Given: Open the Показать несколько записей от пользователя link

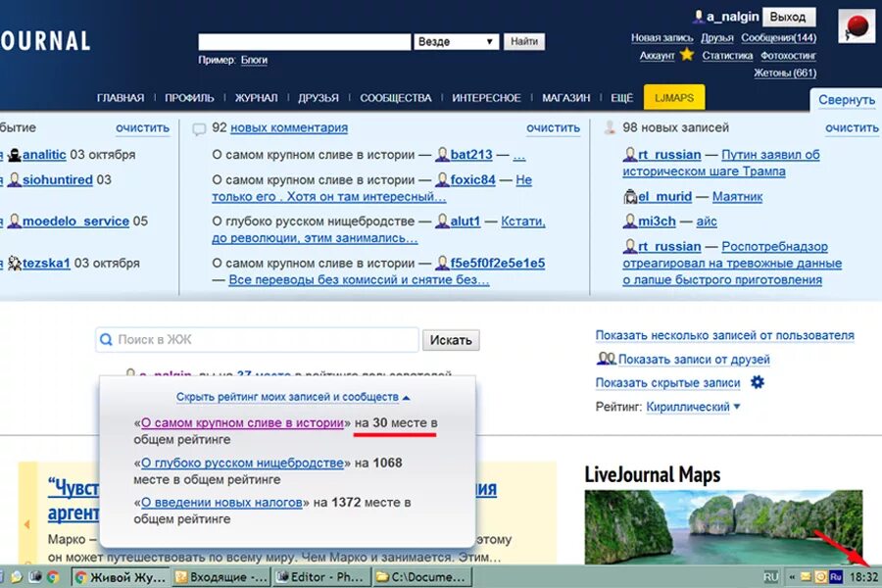Looking at the screenshot, I should [724, 335].
